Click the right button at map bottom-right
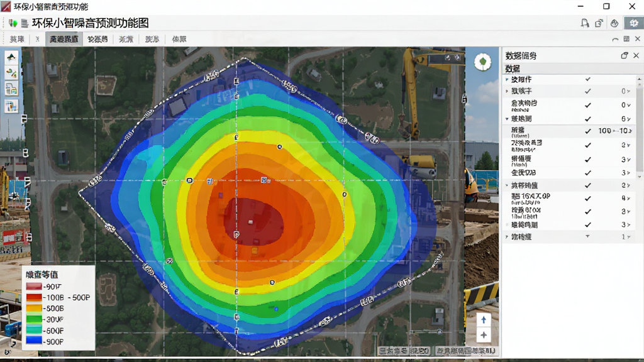The image size is (644, 362). [466, 351]
